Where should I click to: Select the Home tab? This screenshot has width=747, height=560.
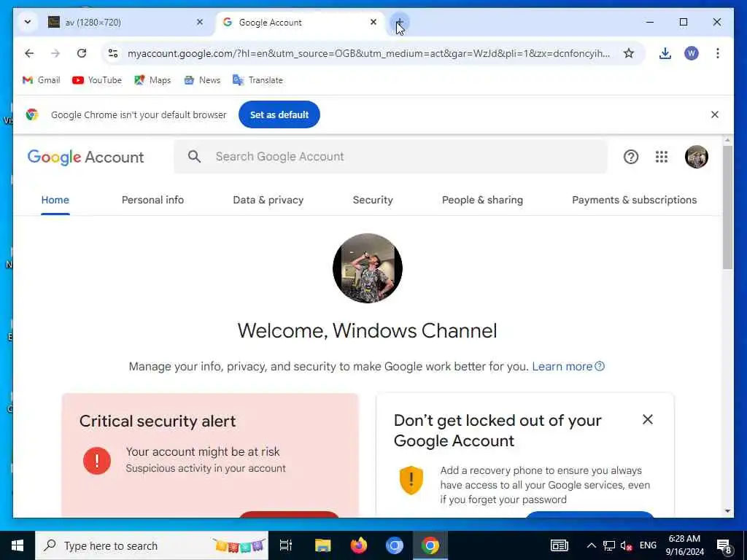coord(55,200)
